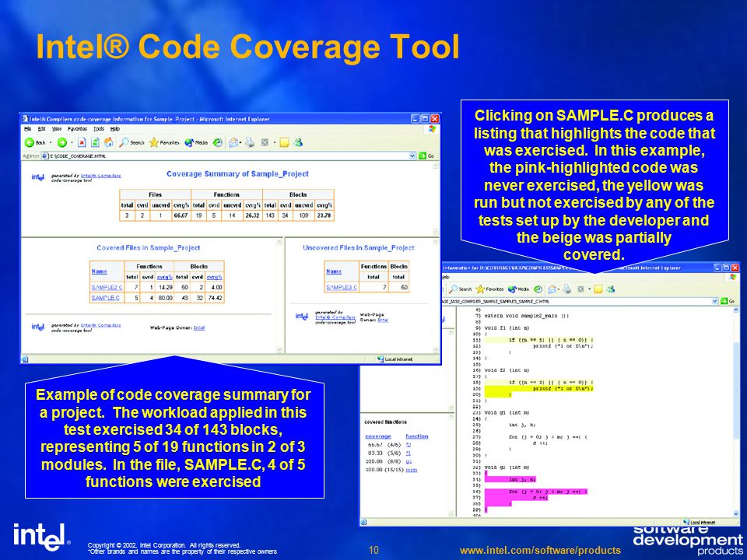Click Go button in SAMPLE_C listing window
The width and height of the screenshot is (747, 560).
click(728, 302)
